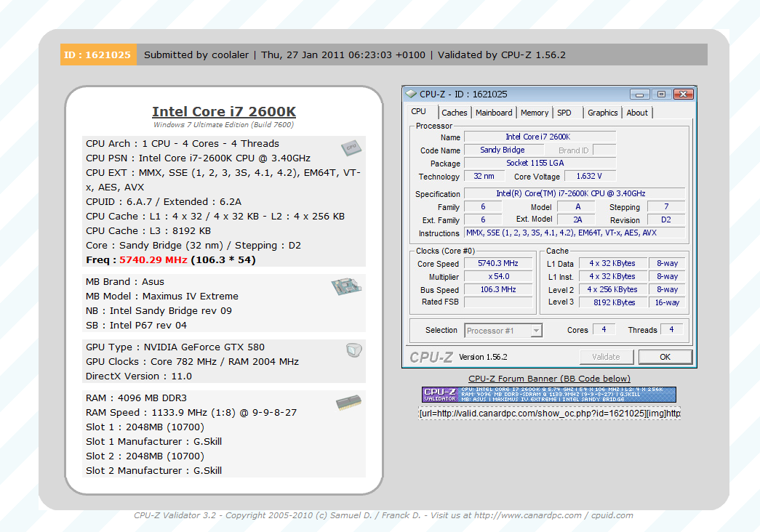Switch to the Graphics tab

pyautogui.click(x=602, y=113)
